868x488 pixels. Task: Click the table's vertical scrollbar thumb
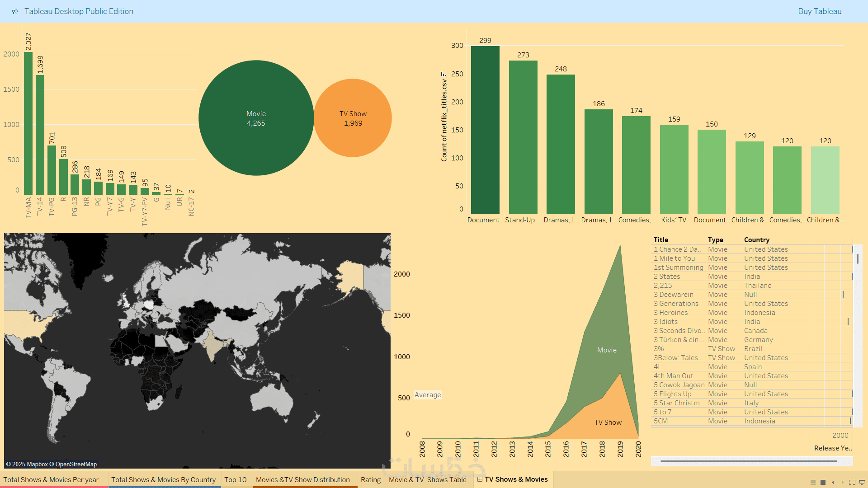858,259
